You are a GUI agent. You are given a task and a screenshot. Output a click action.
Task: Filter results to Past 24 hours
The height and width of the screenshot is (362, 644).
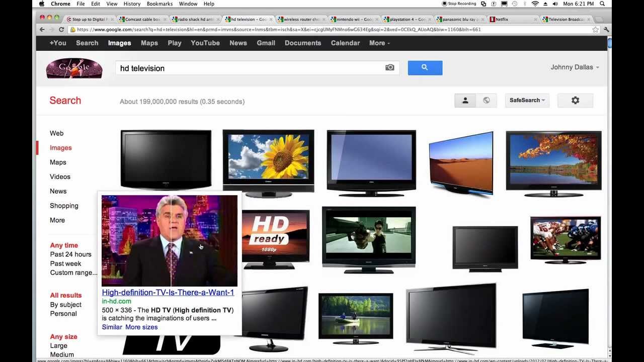pos(71,254)
